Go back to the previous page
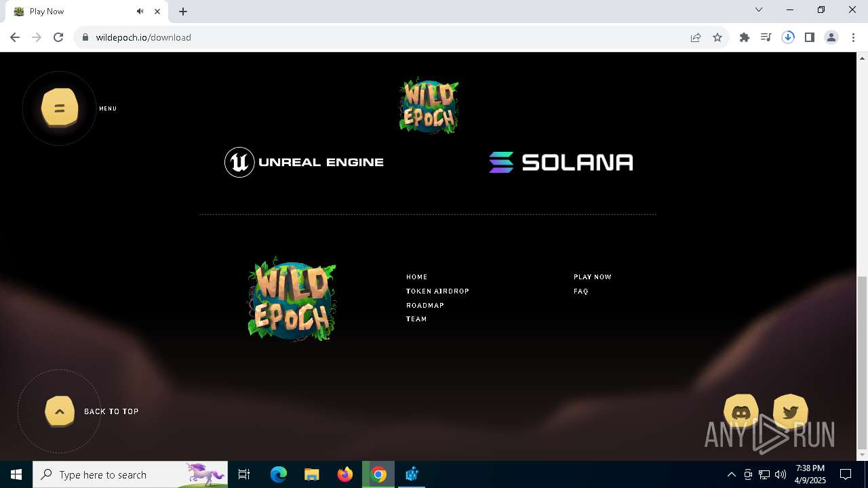Screen dimensions: 868x488 point(15,37)
